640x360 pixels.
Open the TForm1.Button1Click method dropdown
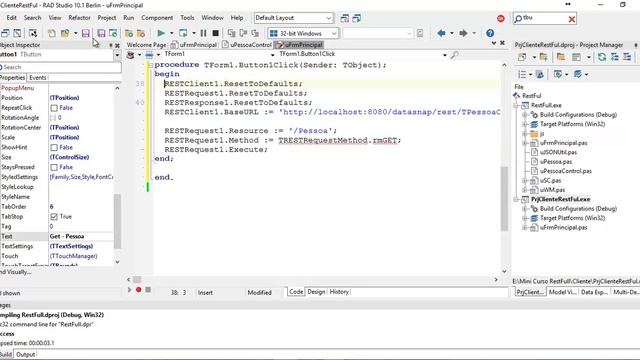point(444,55)
